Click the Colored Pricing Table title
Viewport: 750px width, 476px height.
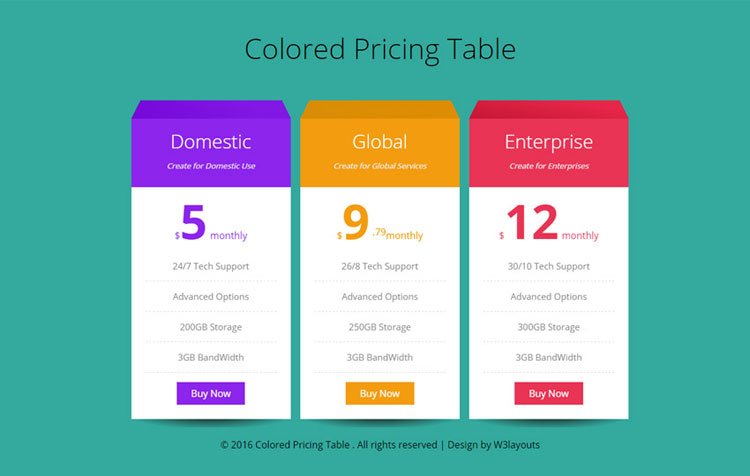(380, 50)
